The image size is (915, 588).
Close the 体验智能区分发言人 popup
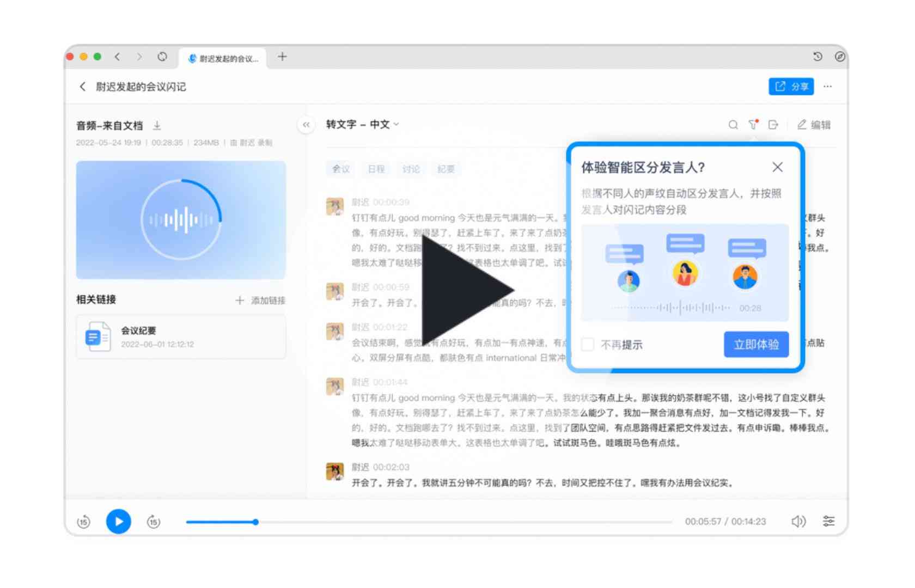(x=777, y=167)
